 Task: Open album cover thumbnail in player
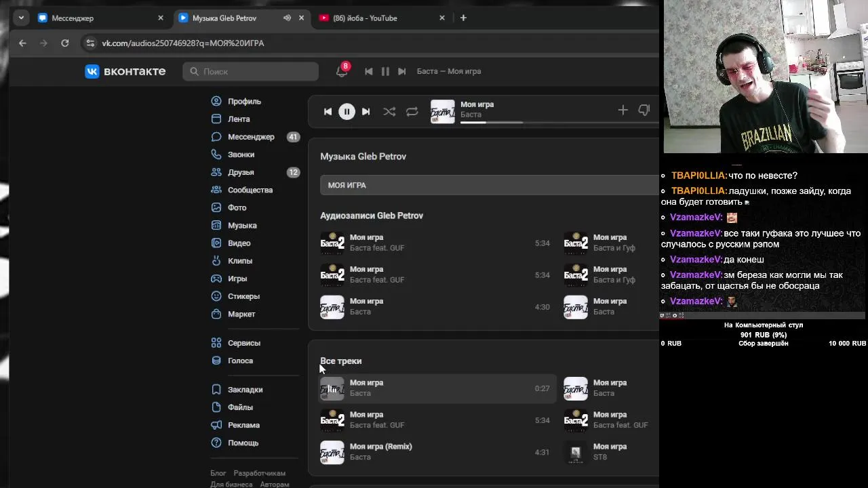tap(443, 112)
